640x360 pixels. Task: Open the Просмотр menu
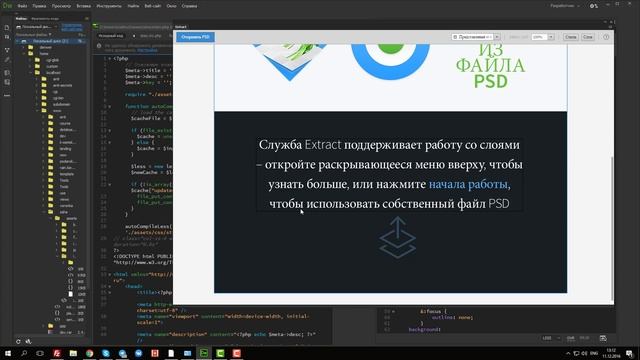[61, 6]
